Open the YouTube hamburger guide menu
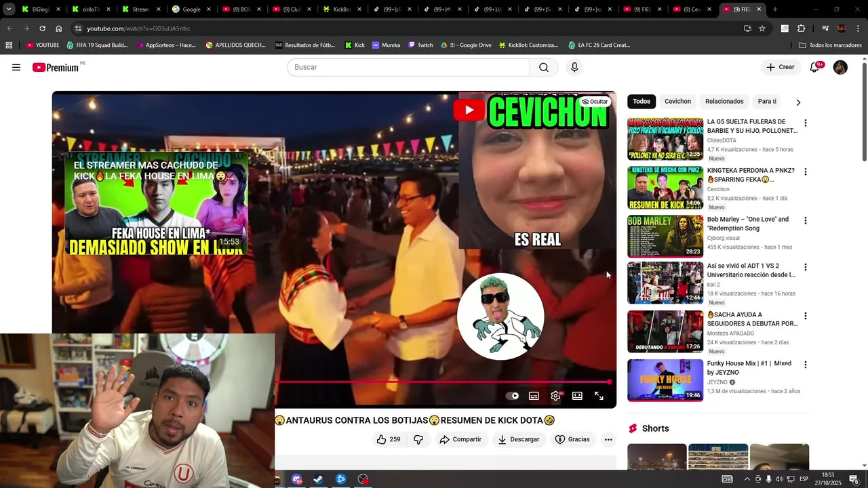 [16, 67]
